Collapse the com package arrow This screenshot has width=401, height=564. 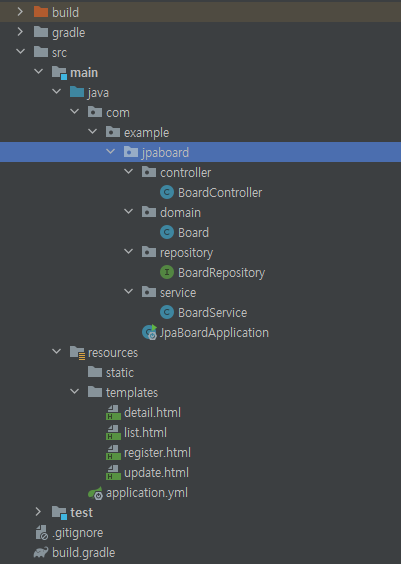[x=74, y=111]
